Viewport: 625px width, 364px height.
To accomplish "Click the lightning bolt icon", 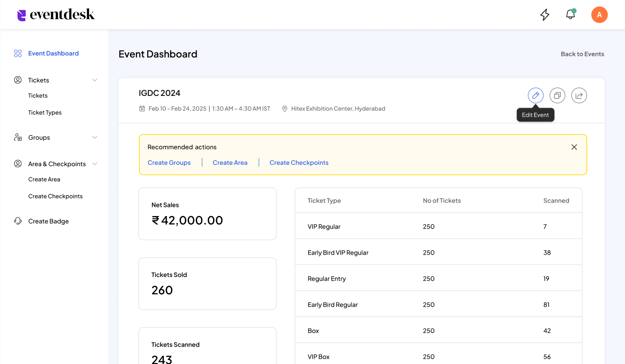I will point(545,15).
